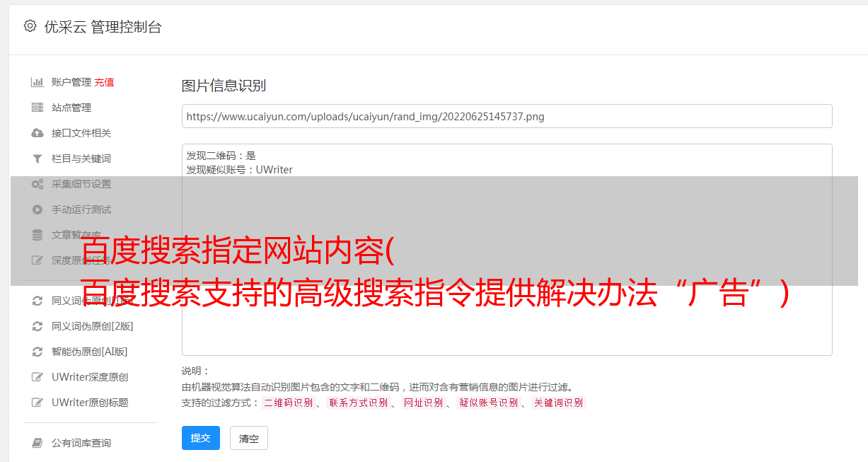Screen dimensions: 868x462
Task: Submit with the blue 提交 button
Action: coord(201,438)
